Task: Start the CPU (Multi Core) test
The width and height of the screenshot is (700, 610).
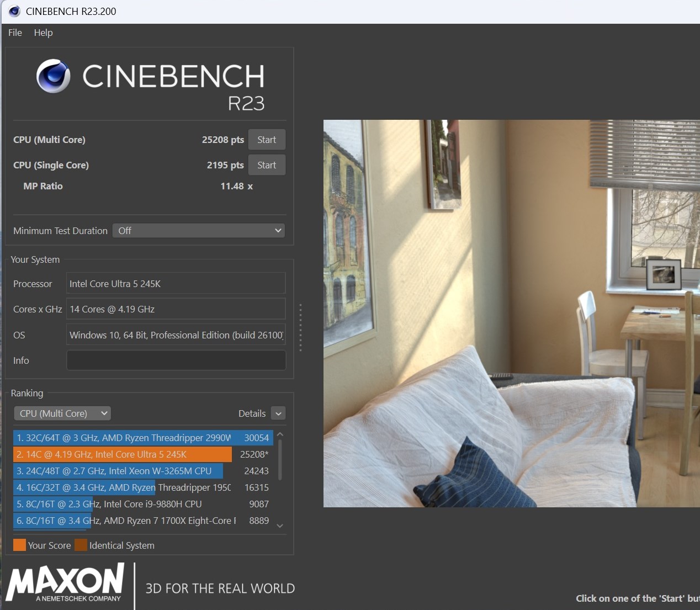Action: pyautogui.click(x=267, y=140)
